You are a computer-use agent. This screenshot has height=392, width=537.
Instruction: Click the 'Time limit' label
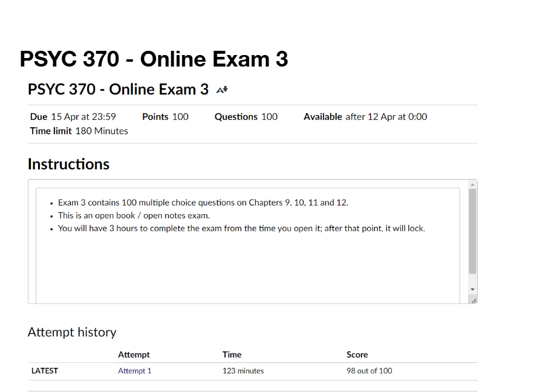51,131
